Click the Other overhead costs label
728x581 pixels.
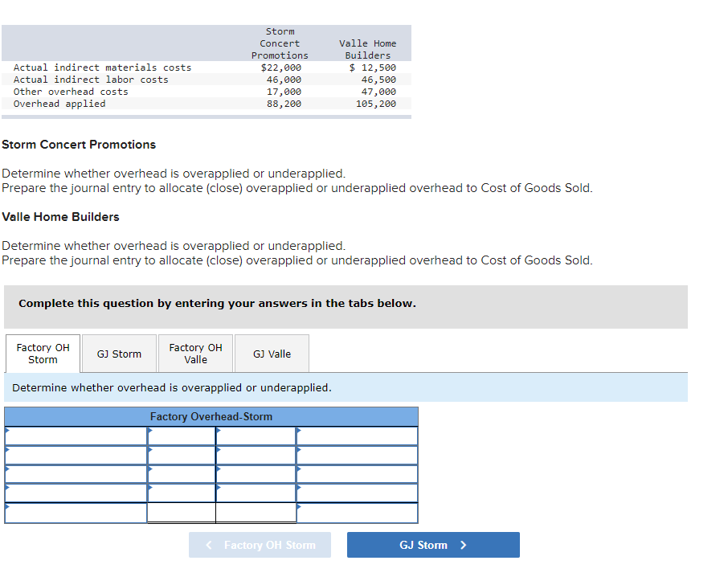pyautogui.click(x=71, y=92)
